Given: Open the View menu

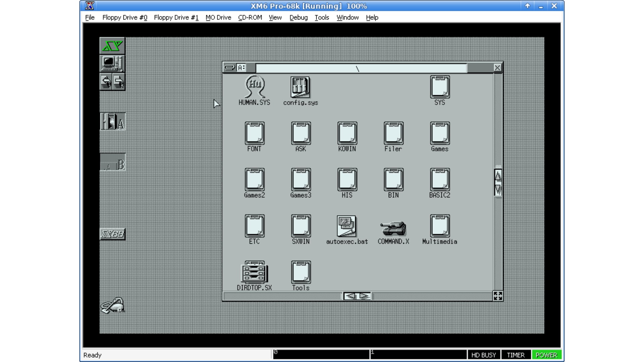Looking at the screenshot, I should (275, 17).
